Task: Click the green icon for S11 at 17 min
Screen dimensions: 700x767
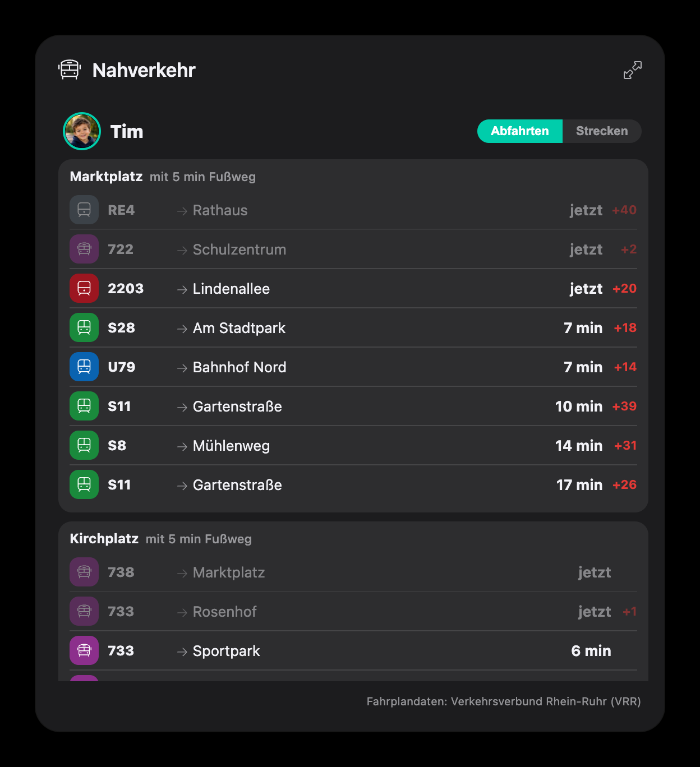Action: click(x=84, y=484)
